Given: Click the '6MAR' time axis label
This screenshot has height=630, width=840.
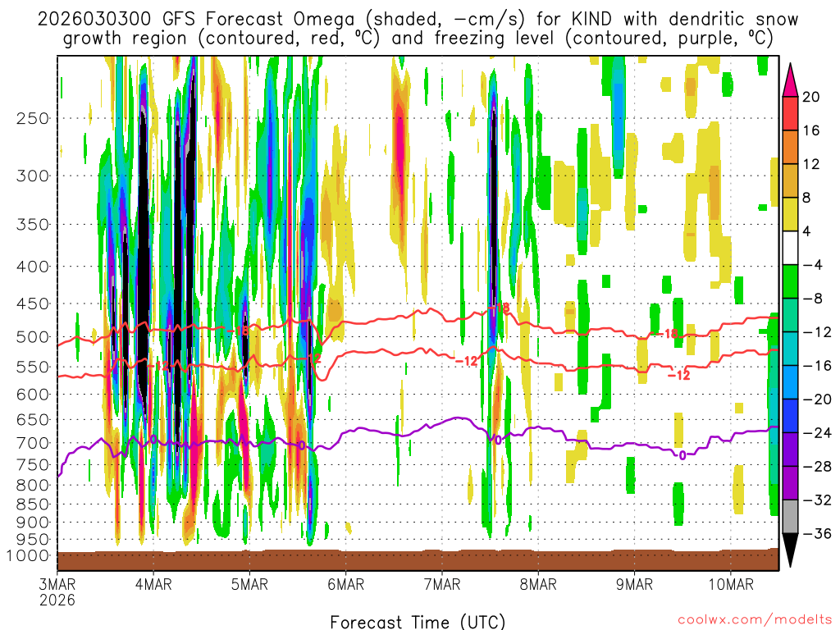Looking at the screenshot, I should [346, 584].
